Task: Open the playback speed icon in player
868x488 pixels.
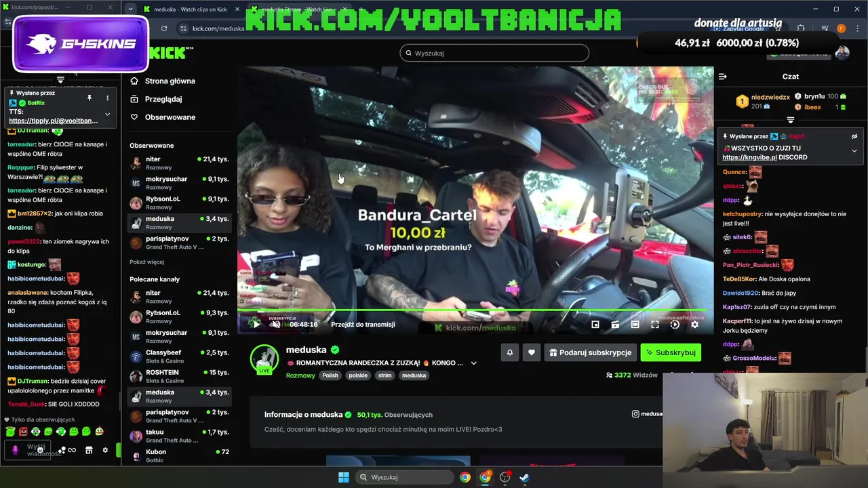Action: (675, 325)
